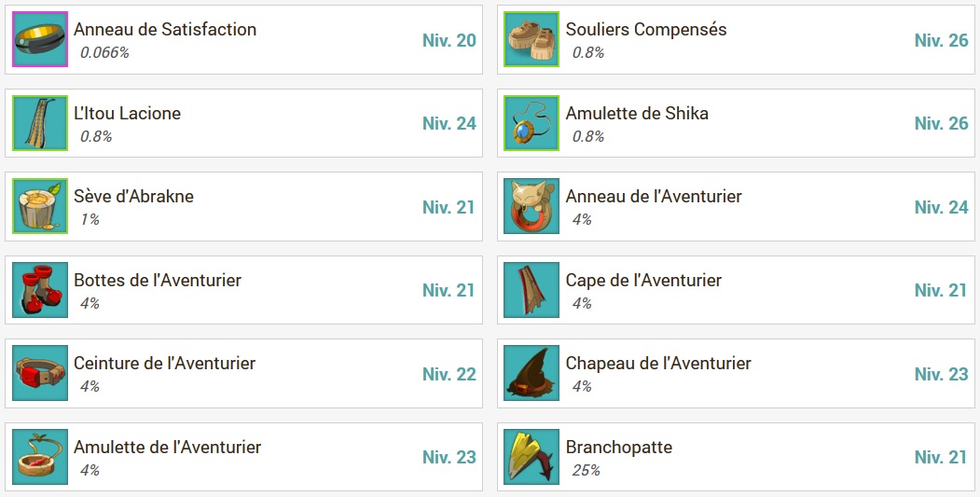This screenshot has width=980, height=497.
Task: Open the Amulette de l'Aventurier item name
Action: (168, 447)
